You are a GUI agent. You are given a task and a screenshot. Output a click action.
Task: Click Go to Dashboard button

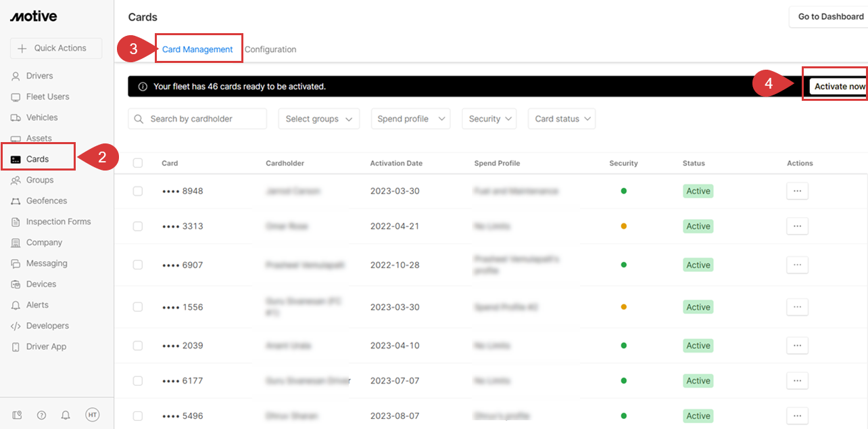click(829, 17)
